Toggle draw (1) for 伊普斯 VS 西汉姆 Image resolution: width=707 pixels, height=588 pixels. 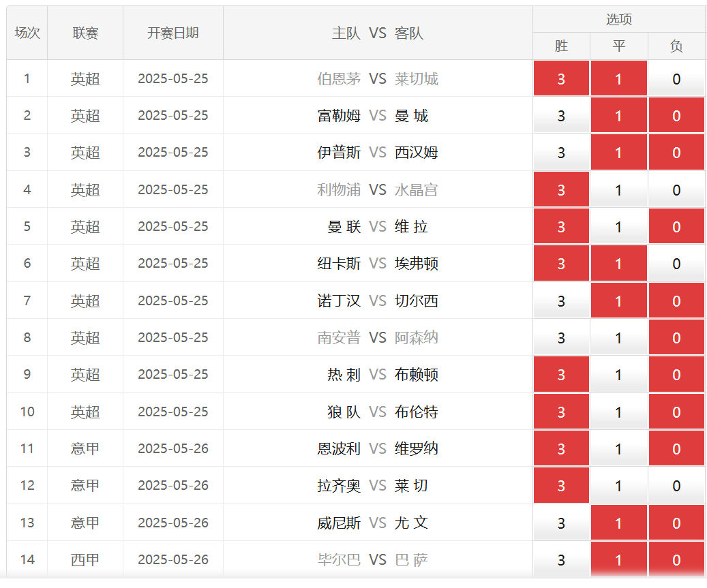coord(618,153)
